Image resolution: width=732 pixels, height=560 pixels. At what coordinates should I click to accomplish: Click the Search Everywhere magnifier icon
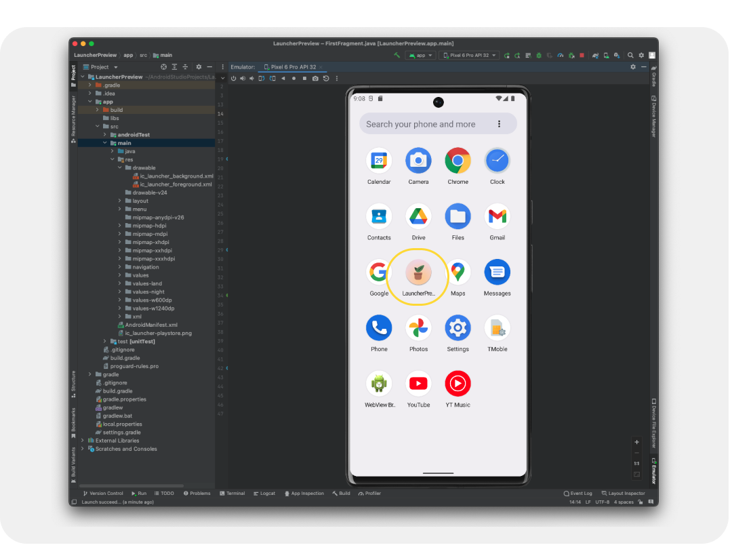coord(630,55)
